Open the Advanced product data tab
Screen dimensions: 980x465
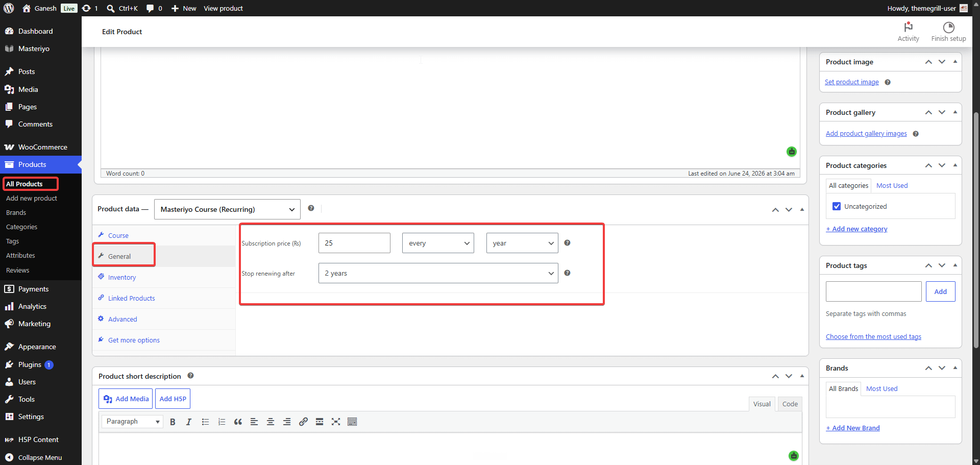tap(122, 319)
